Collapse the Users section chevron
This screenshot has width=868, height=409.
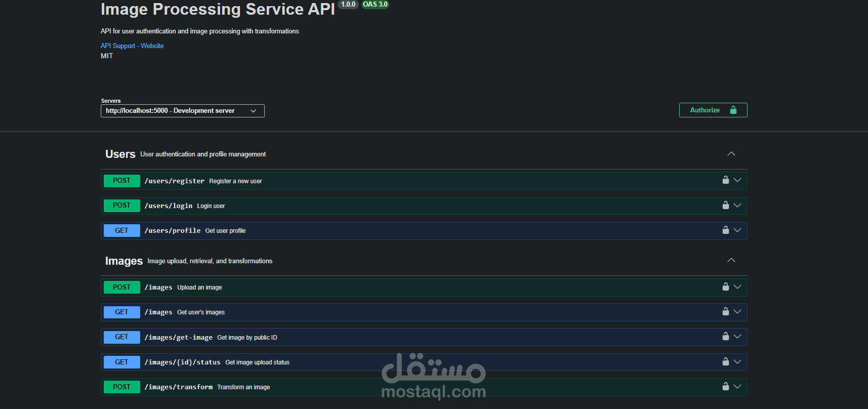pyautogui.click(x=731, y=154)
